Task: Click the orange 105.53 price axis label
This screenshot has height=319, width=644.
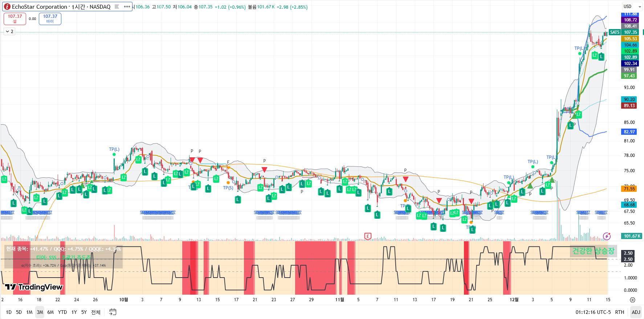Action: 631,39
